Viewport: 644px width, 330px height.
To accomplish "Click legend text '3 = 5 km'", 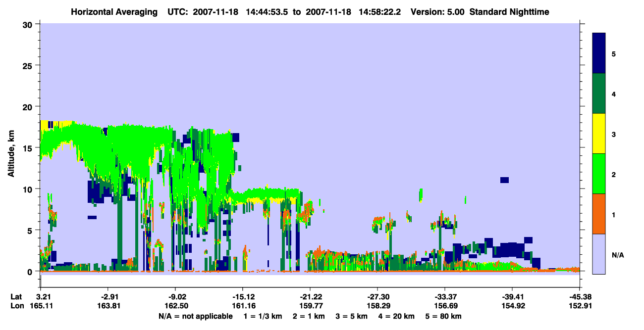I will pyautogui.click(x=352, y=316).
